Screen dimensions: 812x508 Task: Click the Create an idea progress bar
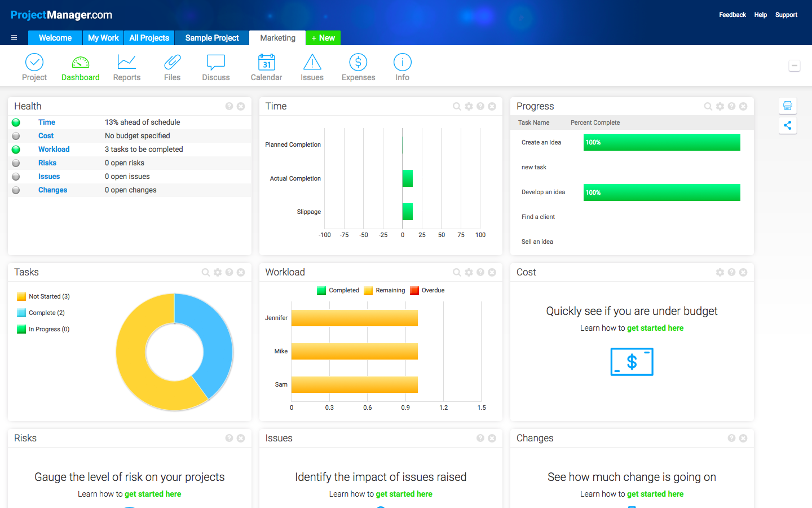661,142
